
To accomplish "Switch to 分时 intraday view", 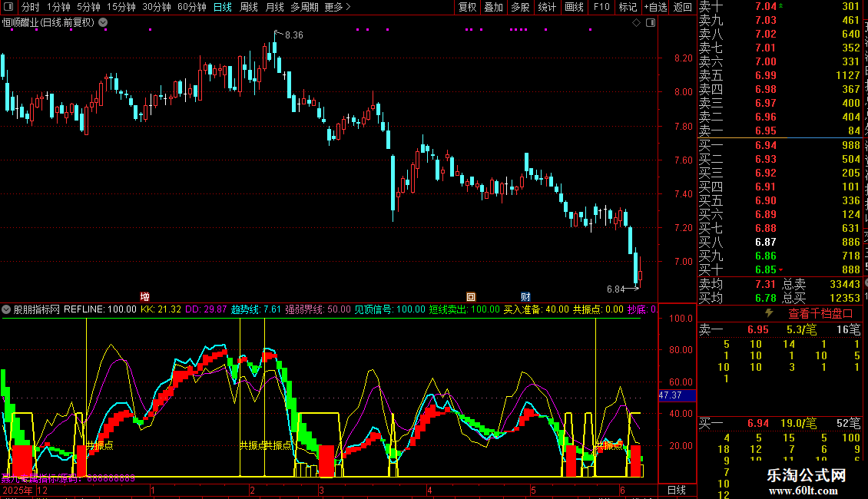I will (x=31, y=7).
